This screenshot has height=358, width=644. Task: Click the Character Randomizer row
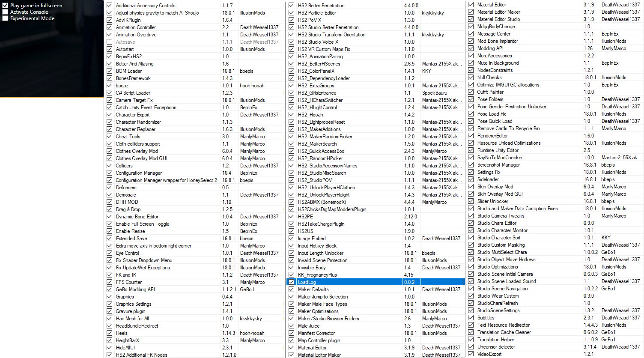[x=195, y=122]
